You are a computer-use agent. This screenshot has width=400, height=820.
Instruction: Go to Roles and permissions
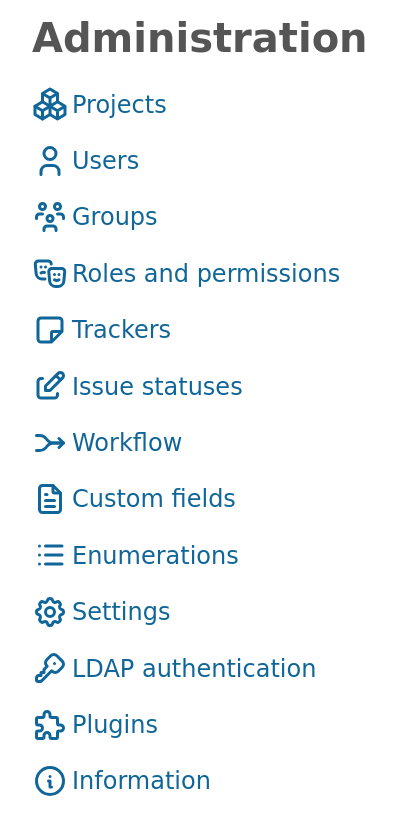[x=206, y=274]
